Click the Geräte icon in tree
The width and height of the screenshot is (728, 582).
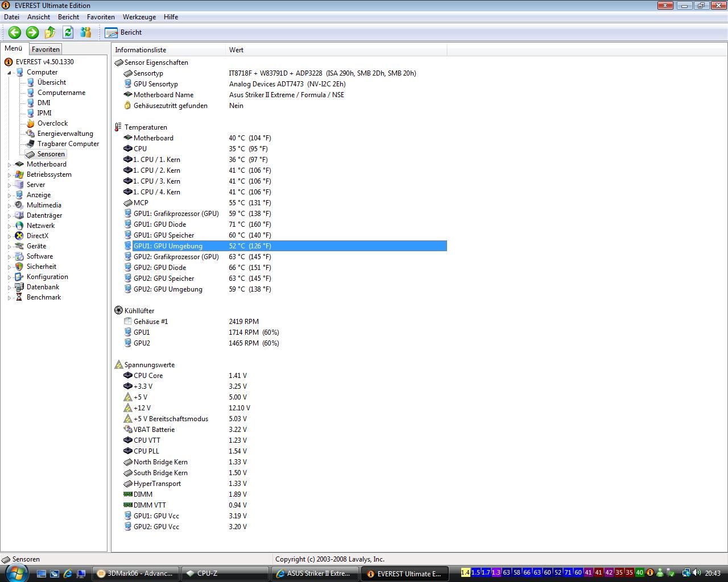(19, 246)
